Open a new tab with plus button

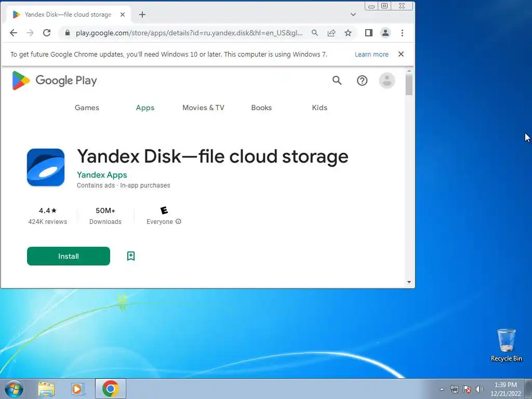tap(142, 15)
